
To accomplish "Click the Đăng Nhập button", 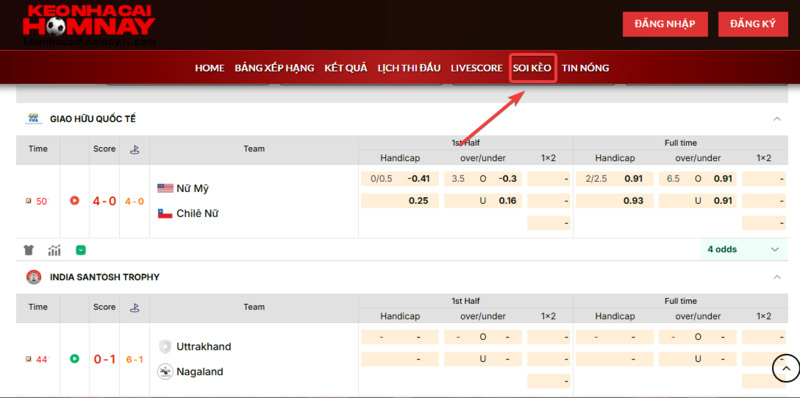I will (x=665, y=24).
